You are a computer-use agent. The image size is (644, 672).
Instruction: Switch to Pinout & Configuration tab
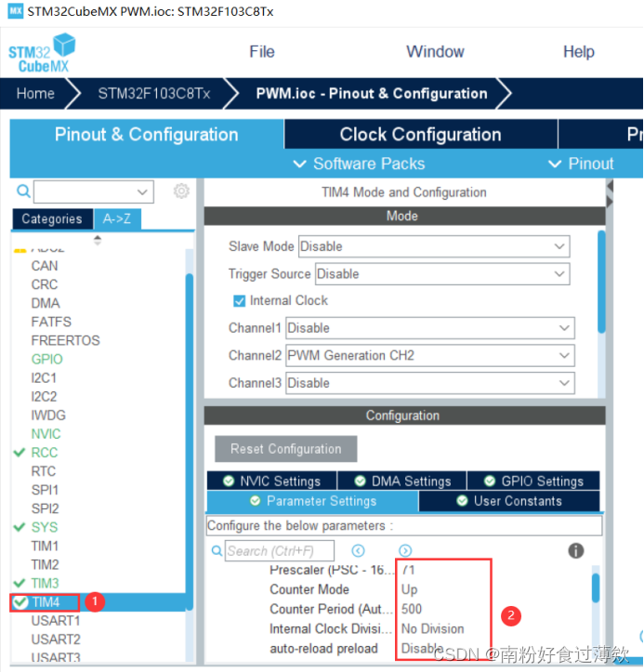coord(147,135)
